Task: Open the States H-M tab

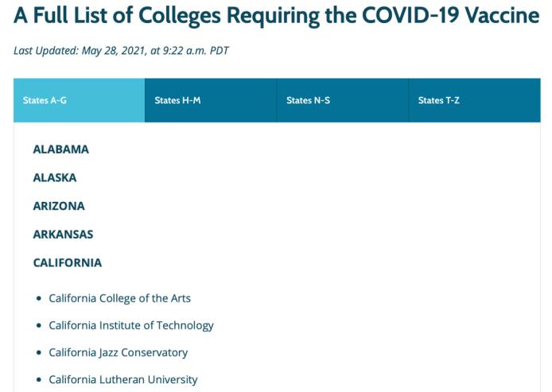Action: pyautogui.click(x=211, y=101)
